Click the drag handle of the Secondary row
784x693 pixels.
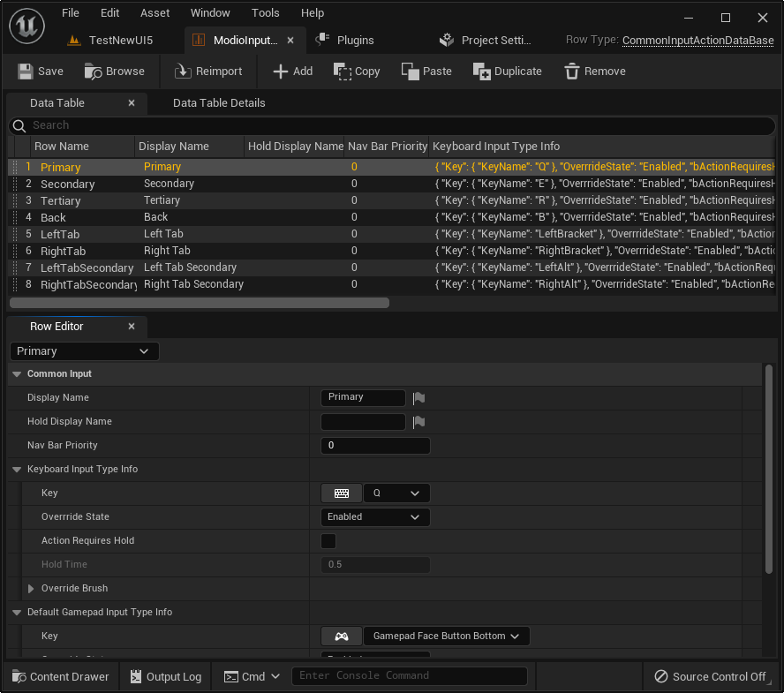tap(15, 184)
